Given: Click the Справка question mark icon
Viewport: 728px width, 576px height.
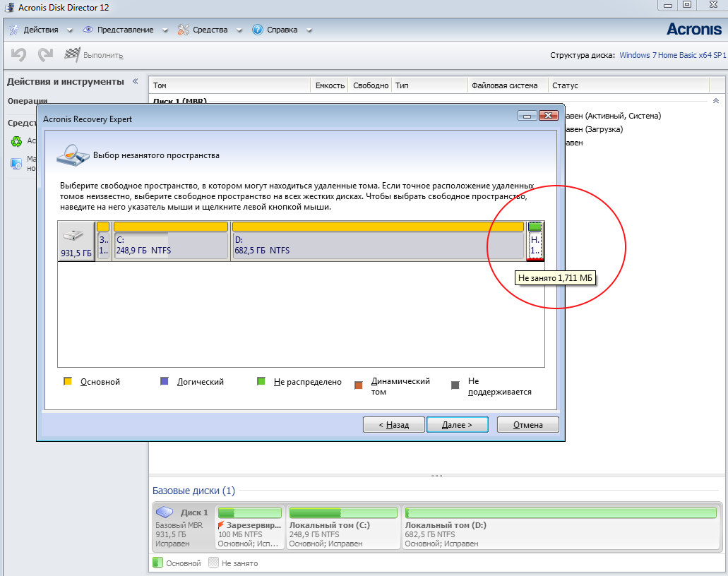Looking at the screenshot, I should [257, 30].
